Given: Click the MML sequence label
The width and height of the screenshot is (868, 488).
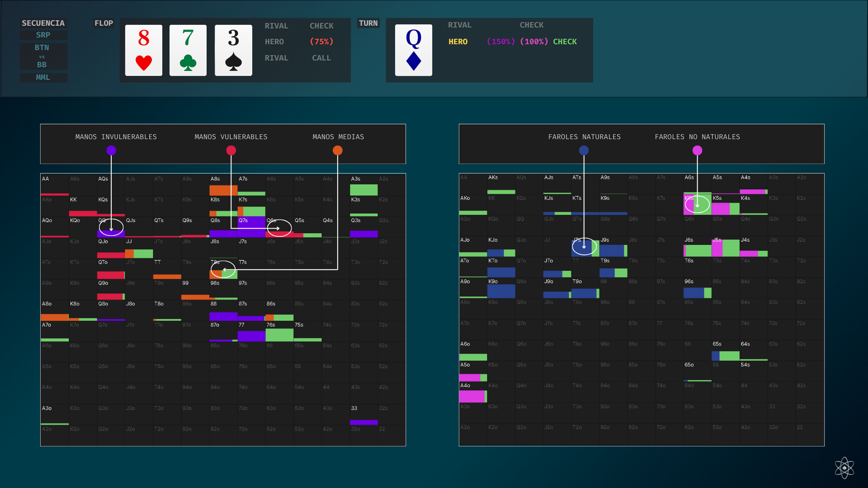Looking at the screenshot, I should 43,77.
